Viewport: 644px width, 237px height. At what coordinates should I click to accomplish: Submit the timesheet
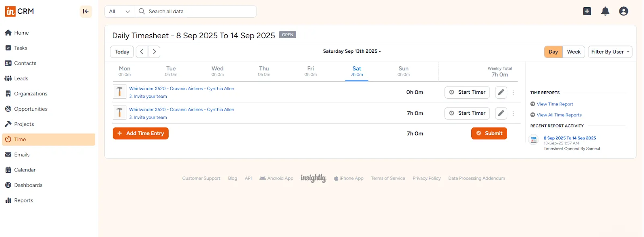[489, 133]
